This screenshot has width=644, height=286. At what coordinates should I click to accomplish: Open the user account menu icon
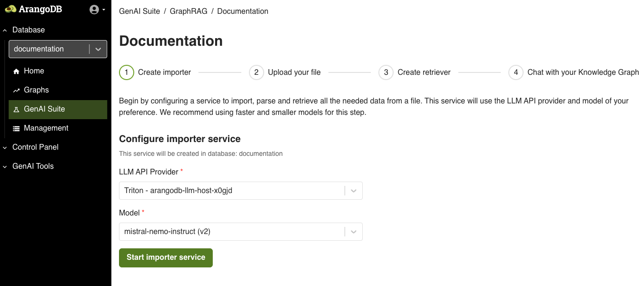tap(94, 10)
